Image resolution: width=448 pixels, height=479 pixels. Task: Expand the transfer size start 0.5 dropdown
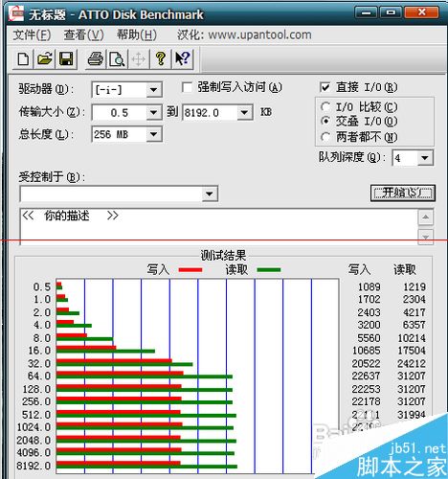[x=154, y=112]
